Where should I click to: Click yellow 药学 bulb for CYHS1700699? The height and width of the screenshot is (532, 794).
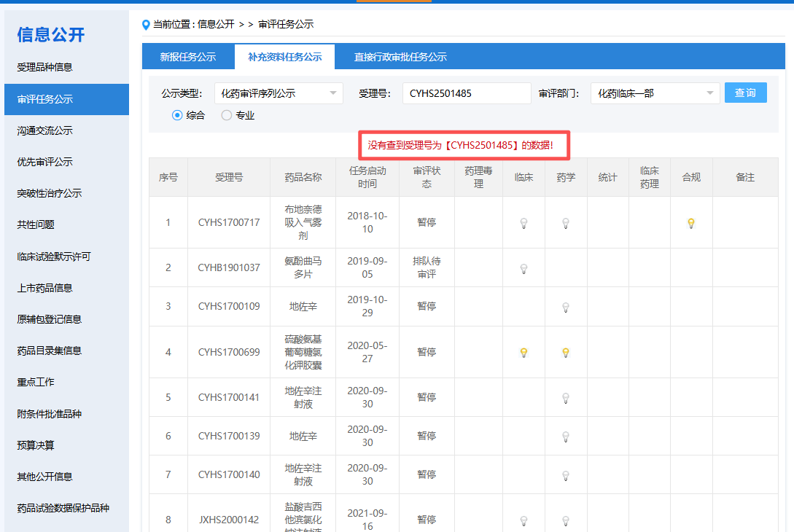566,353
